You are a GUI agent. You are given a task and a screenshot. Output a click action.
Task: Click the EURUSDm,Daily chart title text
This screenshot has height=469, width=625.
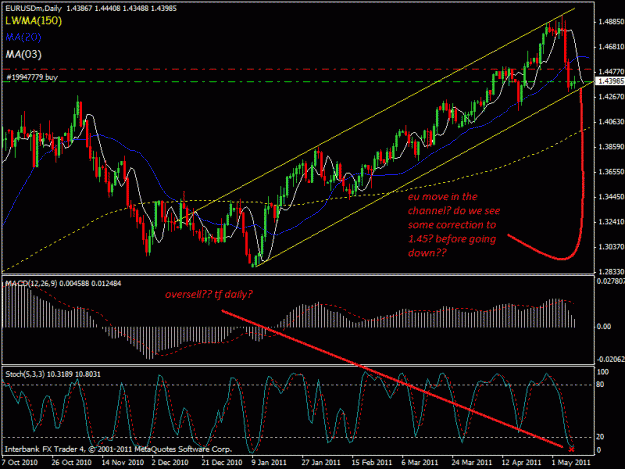[x=33, y=8]
